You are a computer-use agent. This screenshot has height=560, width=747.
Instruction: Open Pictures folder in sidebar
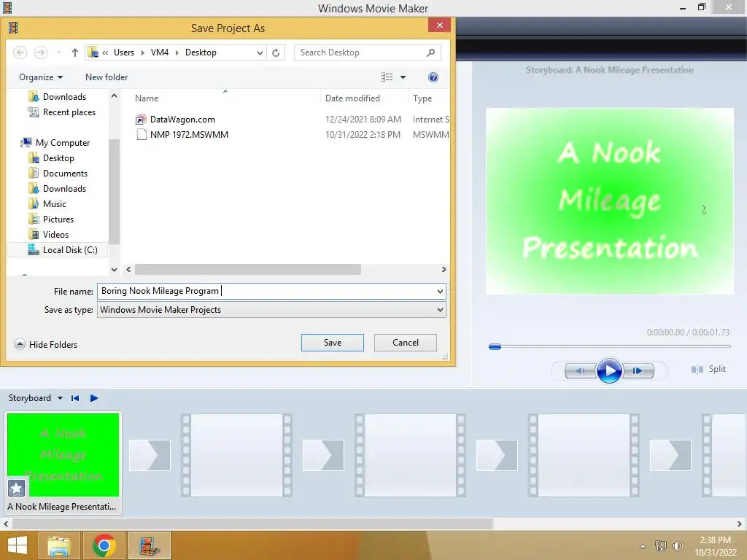(x=52, y=219)
